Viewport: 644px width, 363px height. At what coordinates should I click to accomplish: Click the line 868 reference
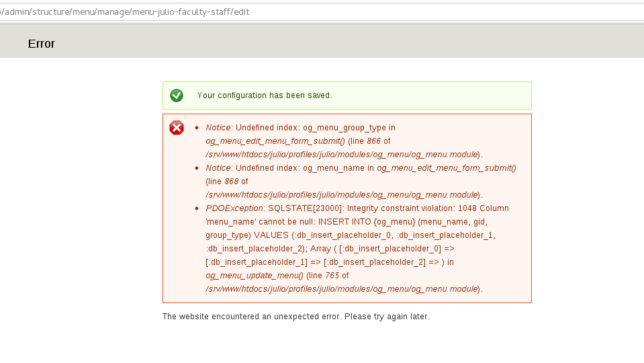[x=223, y=182]
